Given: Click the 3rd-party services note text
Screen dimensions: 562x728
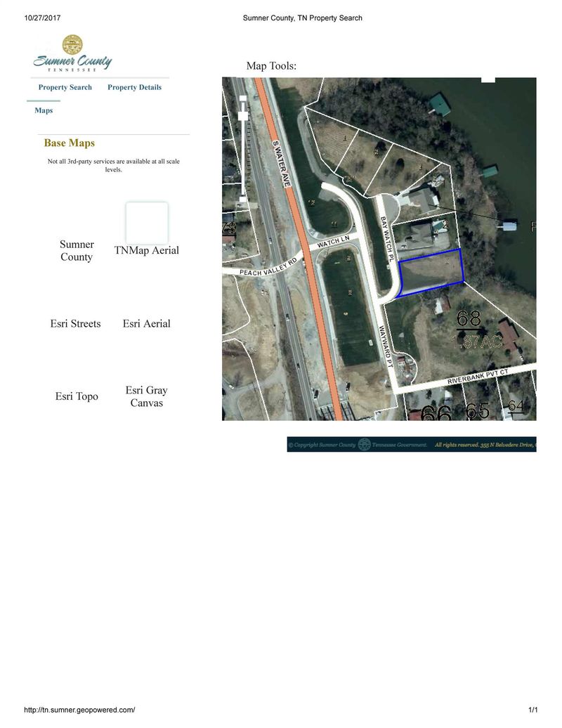Looking at the screenshot, I should tap(114, 165).
